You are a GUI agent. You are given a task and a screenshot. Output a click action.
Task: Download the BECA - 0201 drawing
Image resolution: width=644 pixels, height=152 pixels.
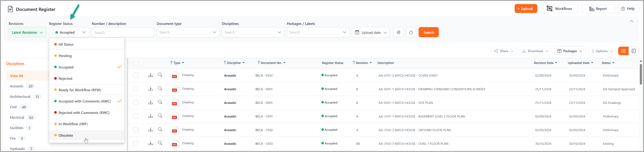151,89
